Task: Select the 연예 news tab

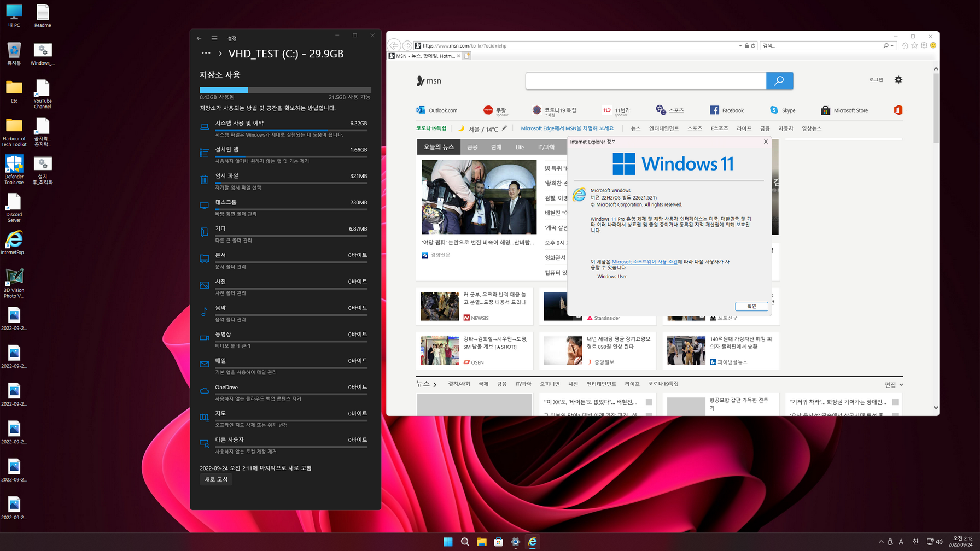Action: pos(496,147)
